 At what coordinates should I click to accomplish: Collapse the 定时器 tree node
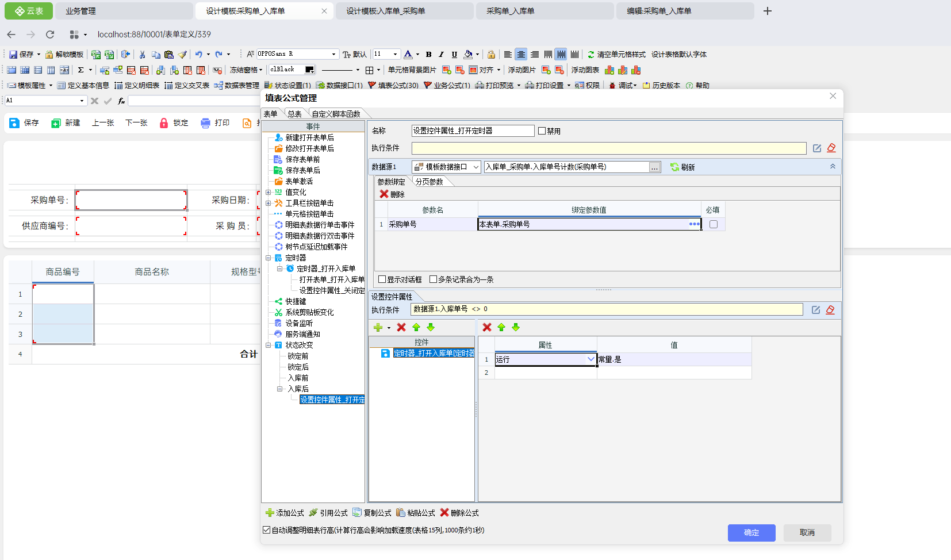[269, 258]
